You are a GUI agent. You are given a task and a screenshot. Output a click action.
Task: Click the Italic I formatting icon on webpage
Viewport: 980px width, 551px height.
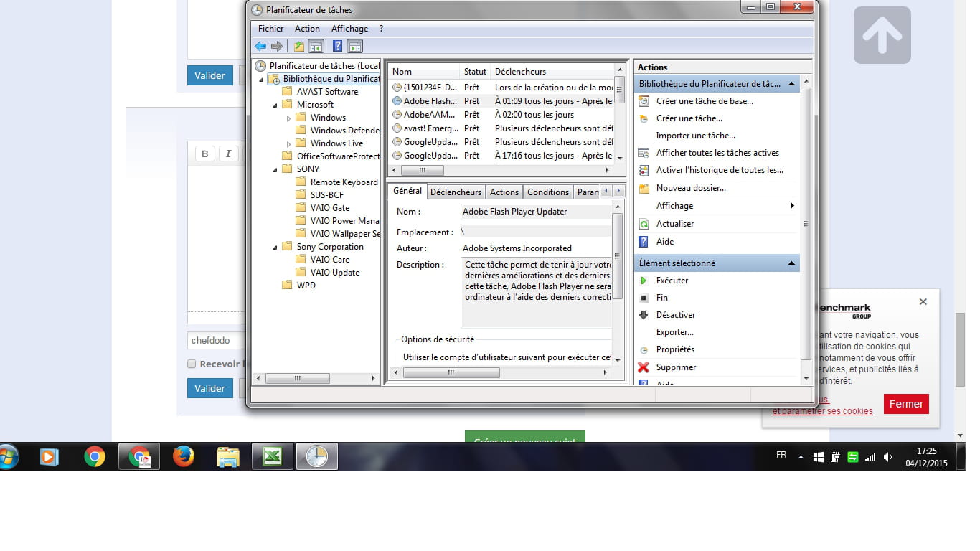click(x=228, y=154)
